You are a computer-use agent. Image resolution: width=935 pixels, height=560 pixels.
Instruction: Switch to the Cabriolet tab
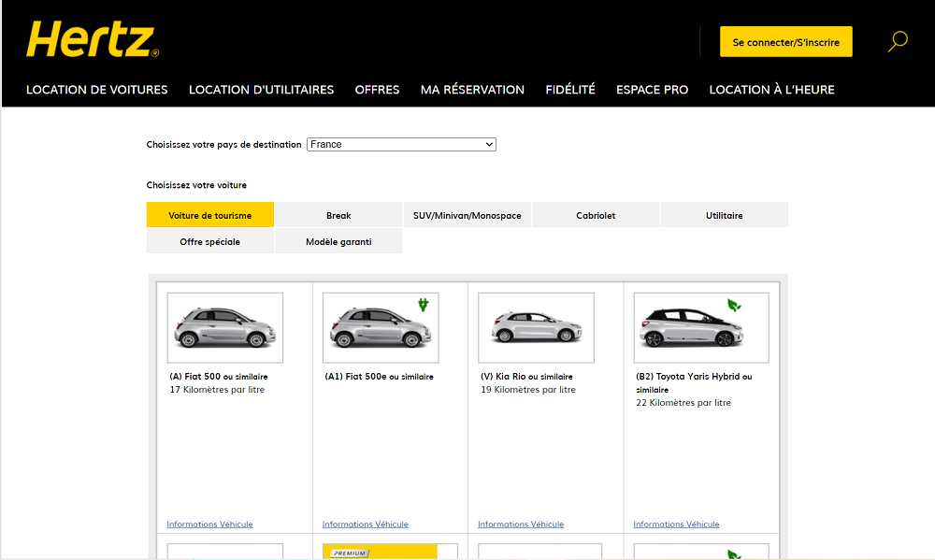pyautogui.click(x=596, y=215)
